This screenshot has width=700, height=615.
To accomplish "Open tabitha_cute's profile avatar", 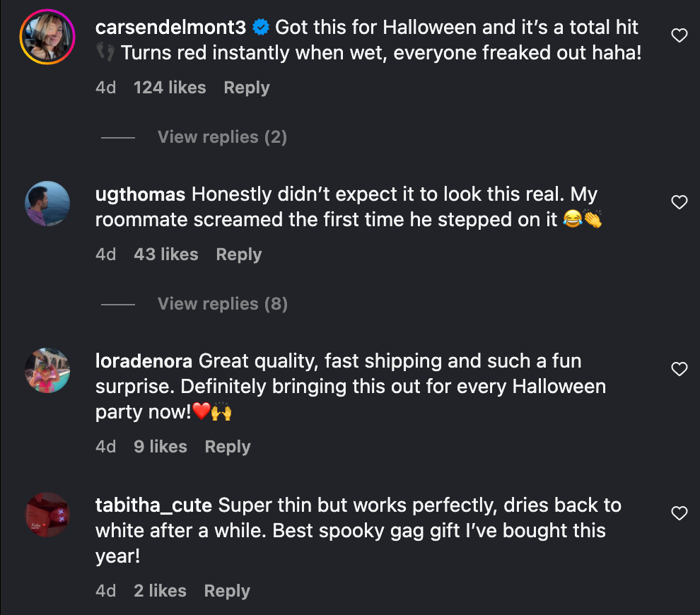I will click(47, 515).
